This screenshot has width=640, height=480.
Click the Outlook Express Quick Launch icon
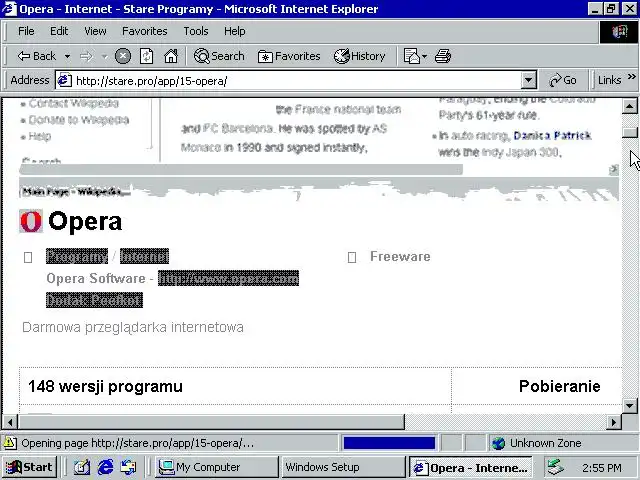point(129,467)
